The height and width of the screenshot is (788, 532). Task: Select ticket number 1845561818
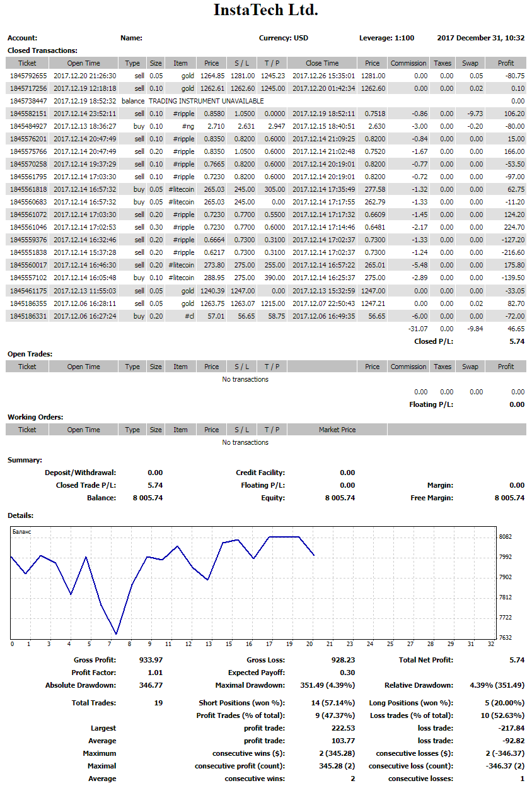(28, 189)
